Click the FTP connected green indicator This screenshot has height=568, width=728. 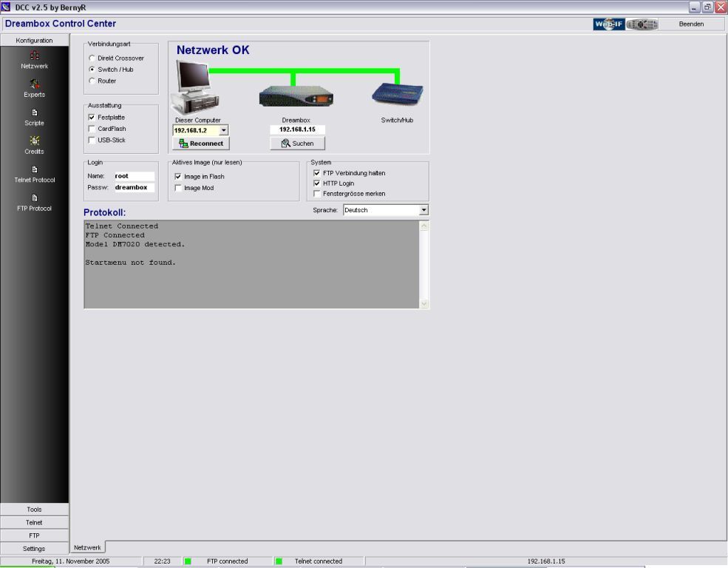click(x=188, y=561)
